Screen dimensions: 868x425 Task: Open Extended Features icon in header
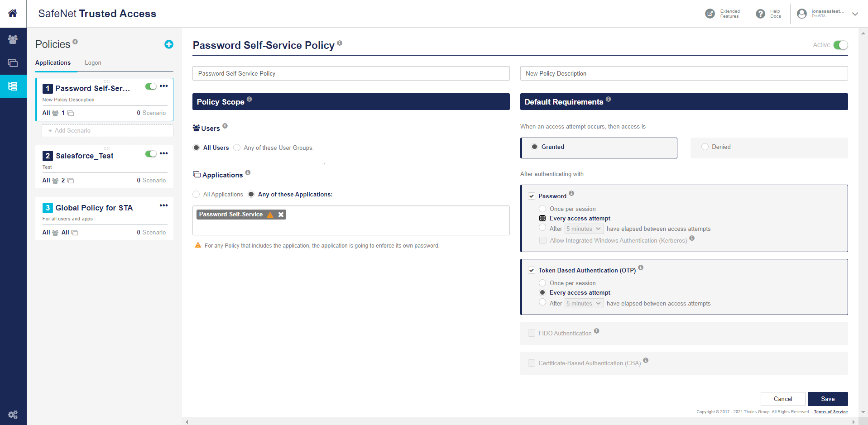[x=710, y=14]
